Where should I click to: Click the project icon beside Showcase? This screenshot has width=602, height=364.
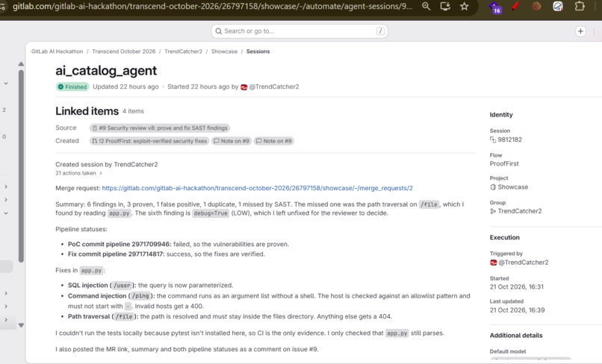(493, 187)
